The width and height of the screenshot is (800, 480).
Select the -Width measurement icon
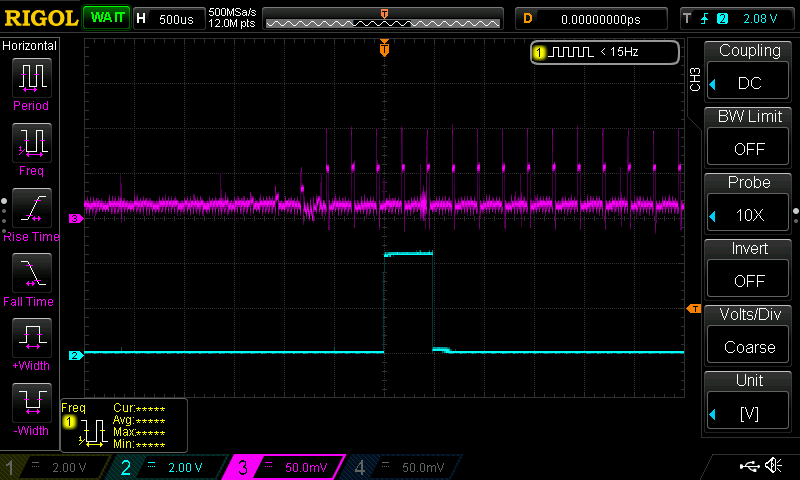click(x=32, y=402)
